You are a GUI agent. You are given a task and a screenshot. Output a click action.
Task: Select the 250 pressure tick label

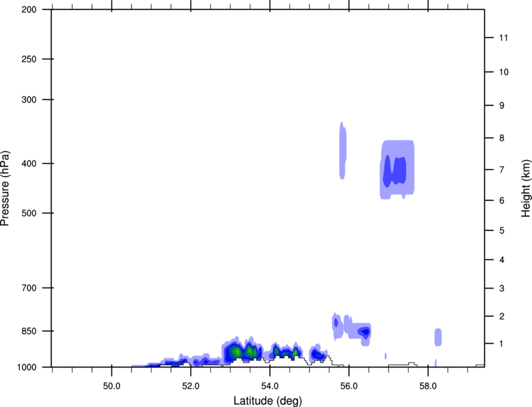[x=29, y=59]
